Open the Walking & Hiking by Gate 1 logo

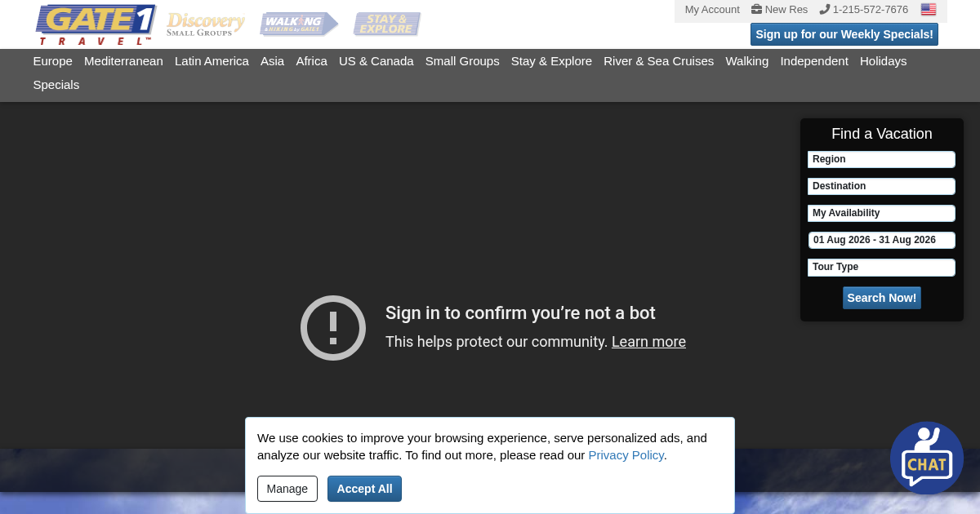pyautogui.click(x=299, y=24)
